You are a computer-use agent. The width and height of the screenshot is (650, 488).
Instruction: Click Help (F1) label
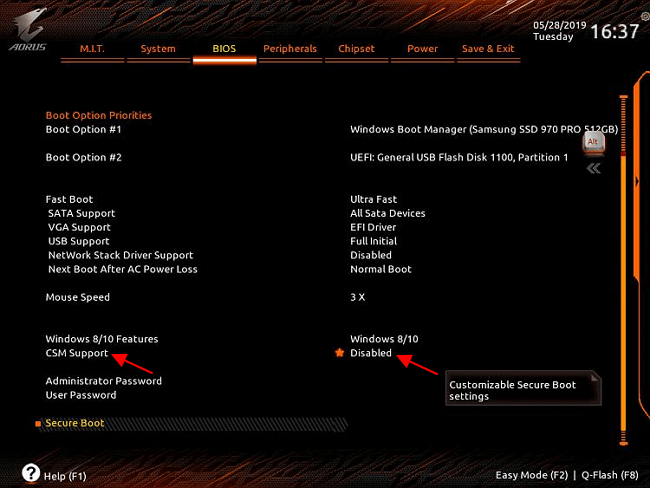point(65,476)
